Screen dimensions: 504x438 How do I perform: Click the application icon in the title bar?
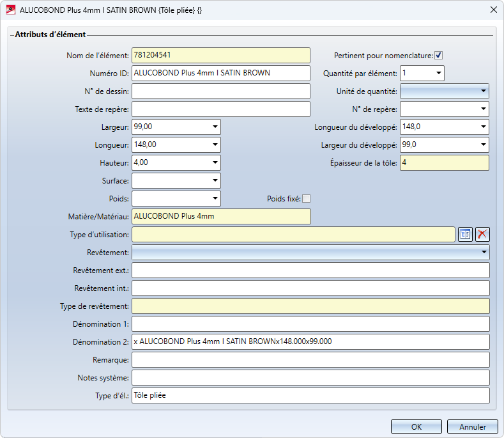pos(10,10)
